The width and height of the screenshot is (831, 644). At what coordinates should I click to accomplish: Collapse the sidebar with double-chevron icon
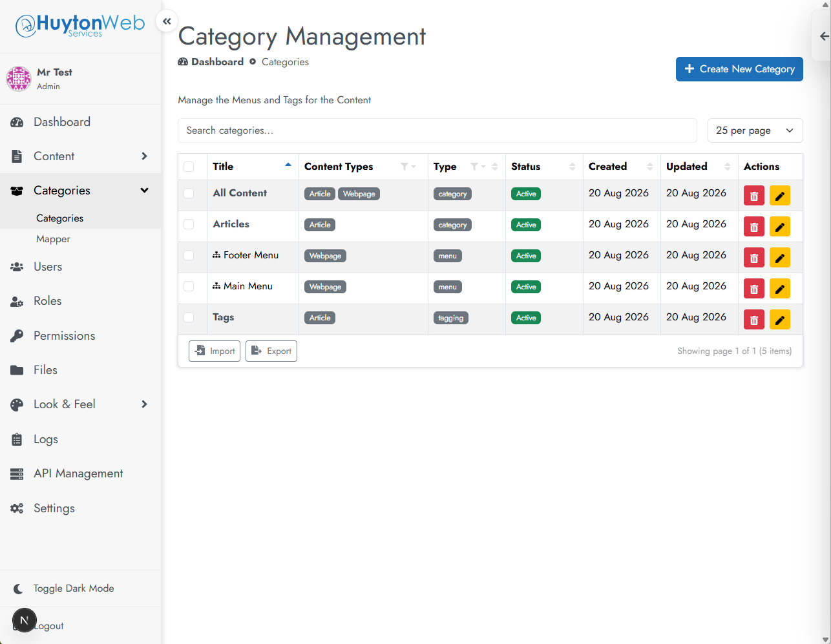coord(167,21)
